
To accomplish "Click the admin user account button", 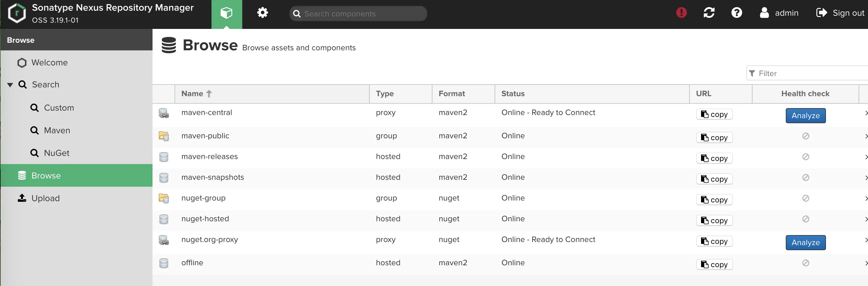I will coord(779,13).
